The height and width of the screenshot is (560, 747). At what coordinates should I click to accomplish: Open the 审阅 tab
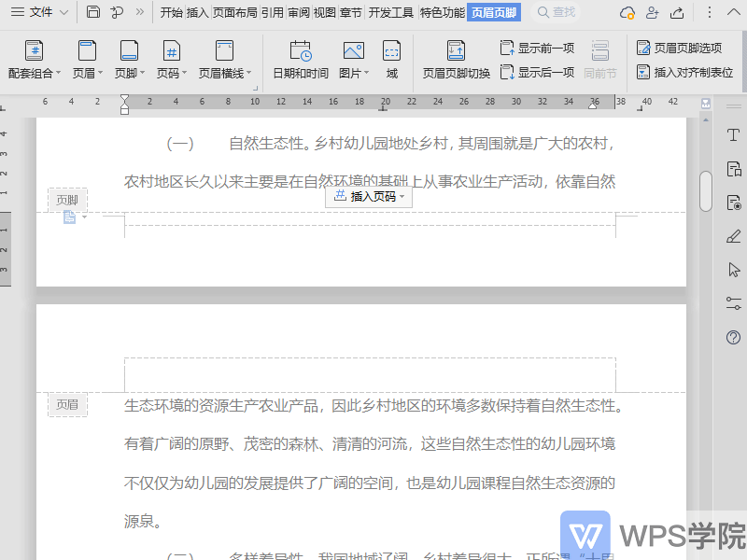click(298, 12)
